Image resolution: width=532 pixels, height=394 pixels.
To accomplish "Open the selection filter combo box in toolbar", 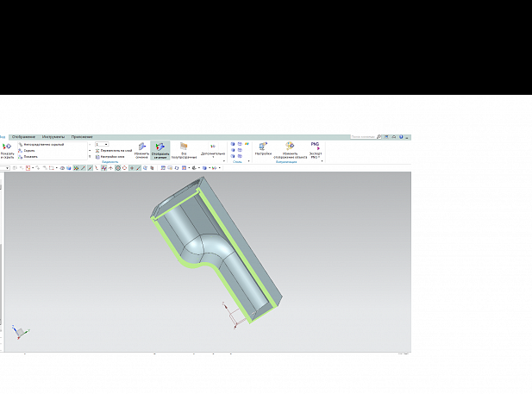I will [x=5, y=168].
